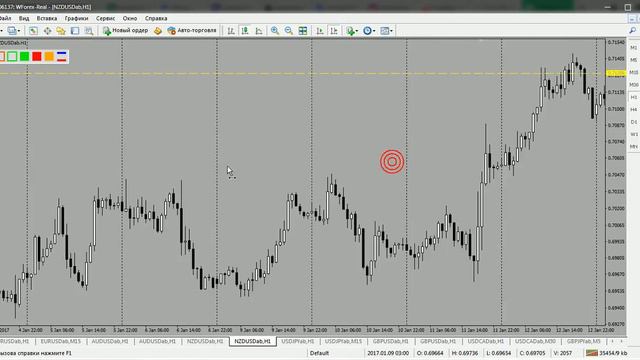Click the connection status bars icon
The width and height of the screenshot is (640, 360).
point(591,353)
